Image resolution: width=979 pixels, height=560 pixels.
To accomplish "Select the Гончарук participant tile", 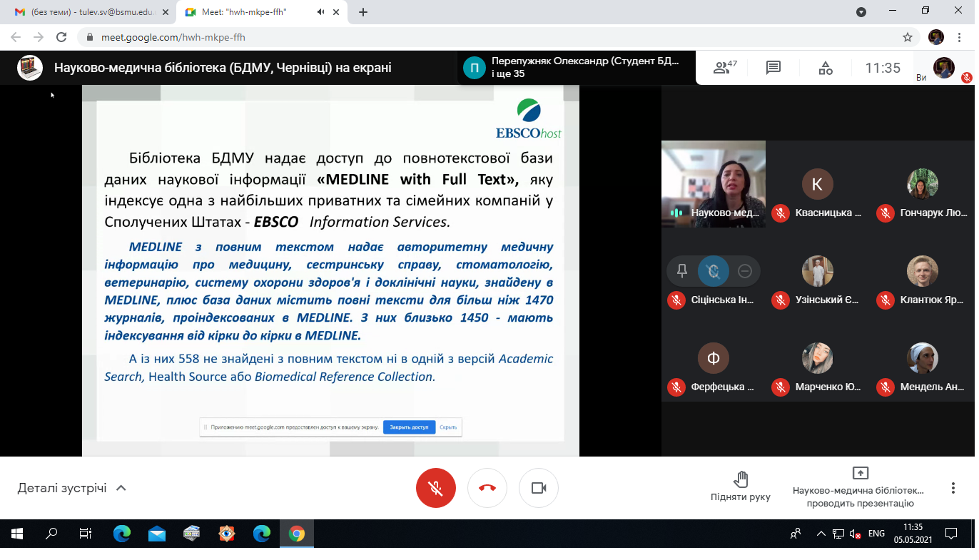I will pos(923,184).
